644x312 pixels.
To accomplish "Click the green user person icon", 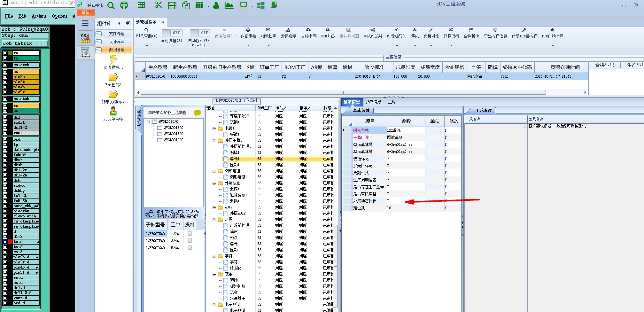I will point(216,5).
